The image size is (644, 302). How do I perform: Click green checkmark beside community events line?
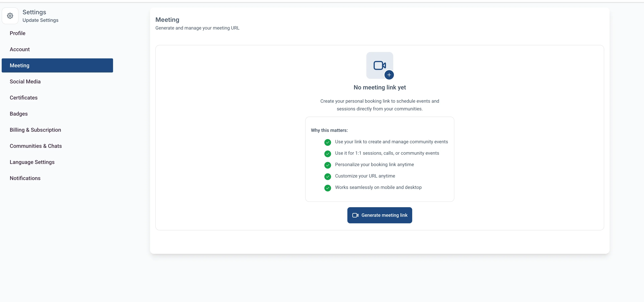click(x=328, y=142)
